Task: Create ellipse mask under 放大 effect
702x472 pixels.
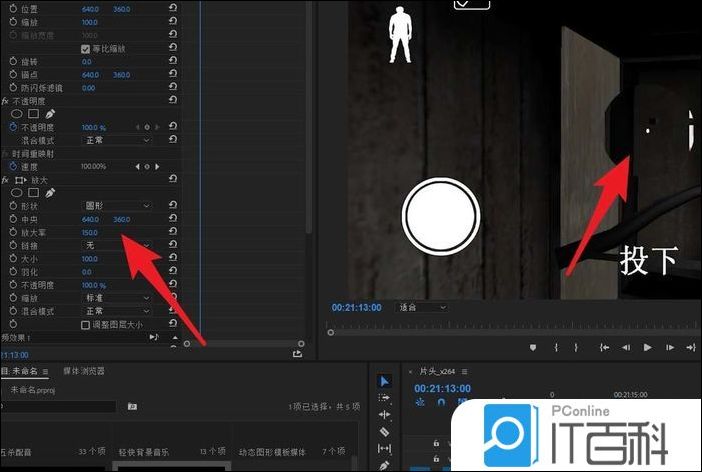Action: coord(17,193)
